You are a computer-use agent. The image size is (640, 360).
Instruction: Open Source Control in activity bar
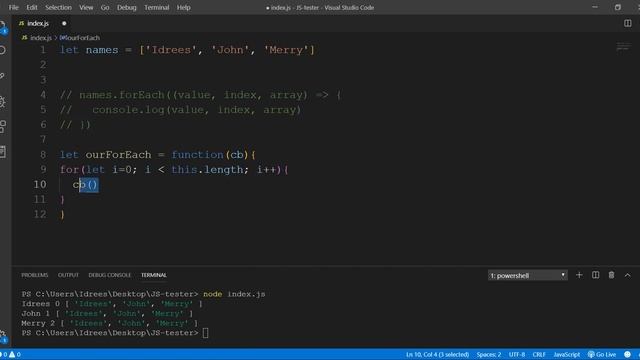tap(3, 76)
